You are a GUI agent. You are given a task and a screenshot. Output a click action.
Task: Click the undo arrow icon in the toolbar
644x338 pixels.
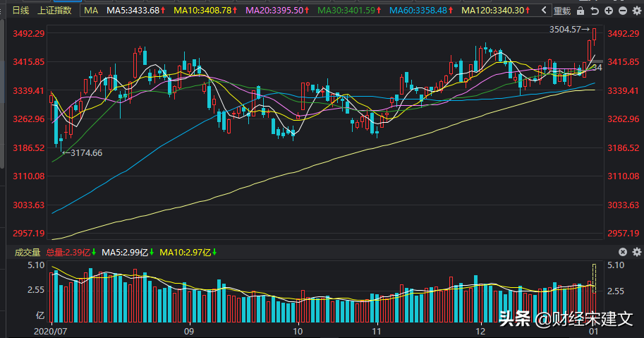595,11
